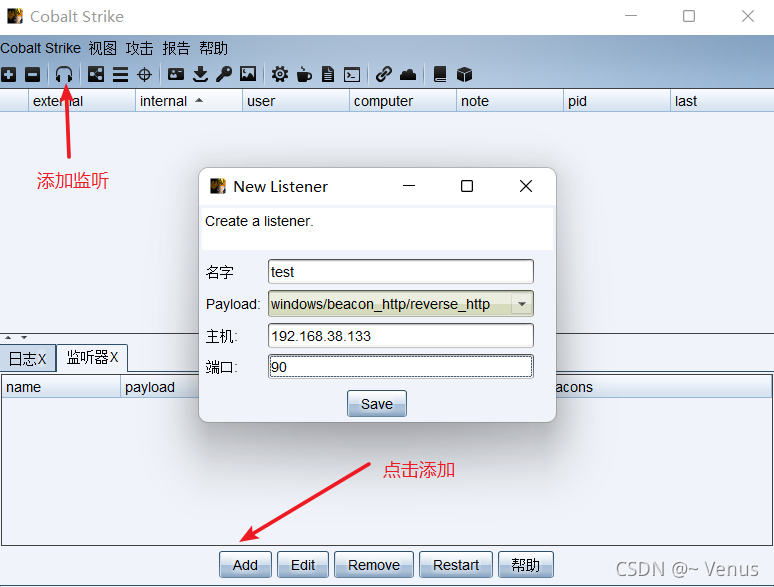Click the Remove listener button

(374, 565)
